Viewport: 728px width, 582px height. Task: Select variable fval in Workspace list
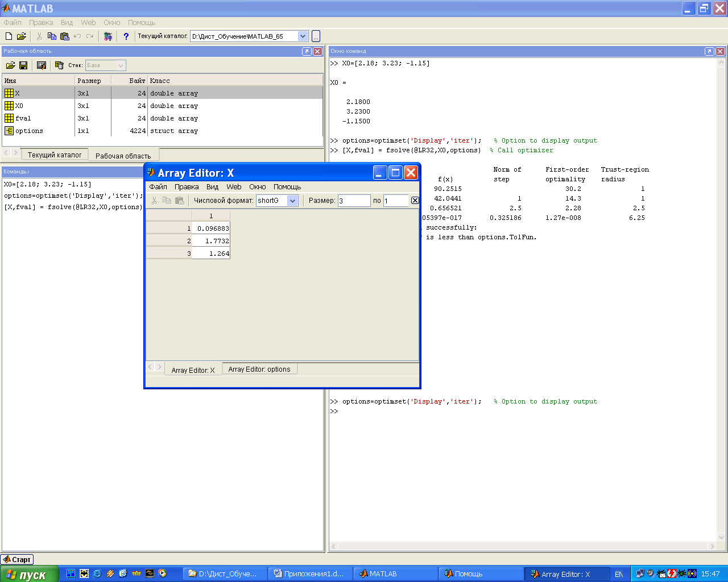pos(162,118)
